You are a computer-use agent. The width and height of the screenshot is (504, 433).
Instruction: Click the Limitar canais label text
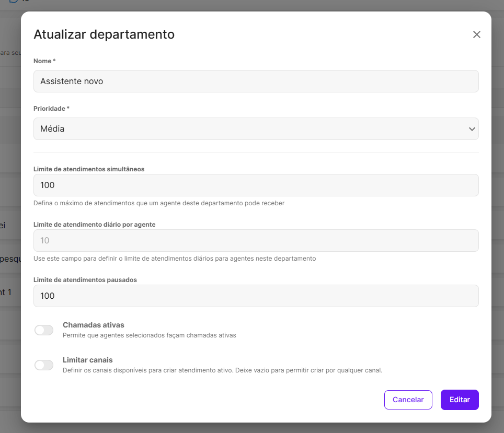pos(87,360)
